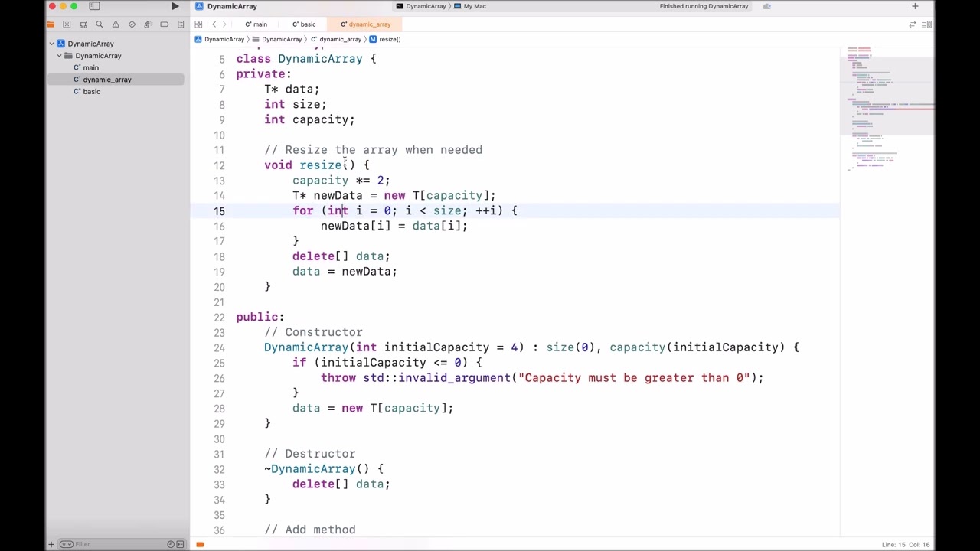This screenshot has height=551, width=980.
Task: Click line number 24 in gutter
Action: (x=220, y=347)
